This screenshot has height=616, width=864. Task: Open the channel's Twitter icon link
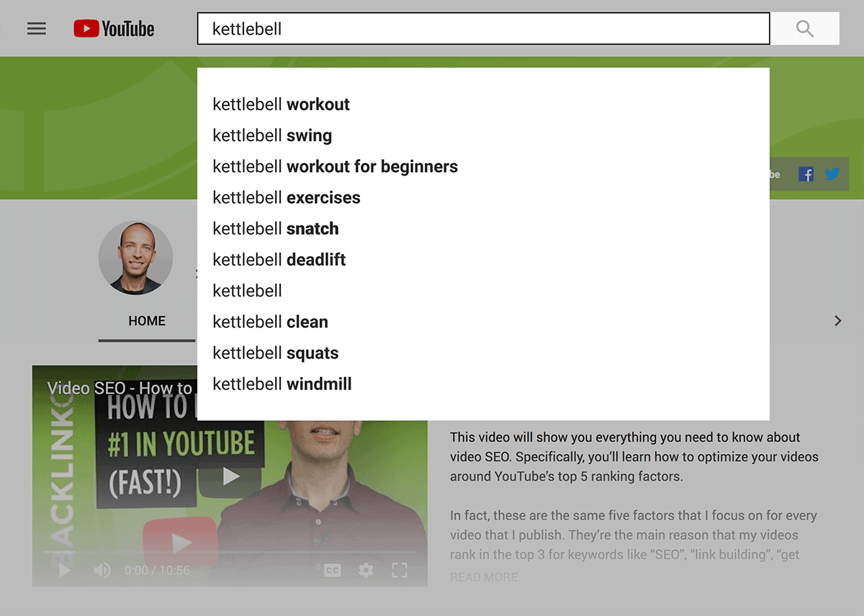pos(832,174)
